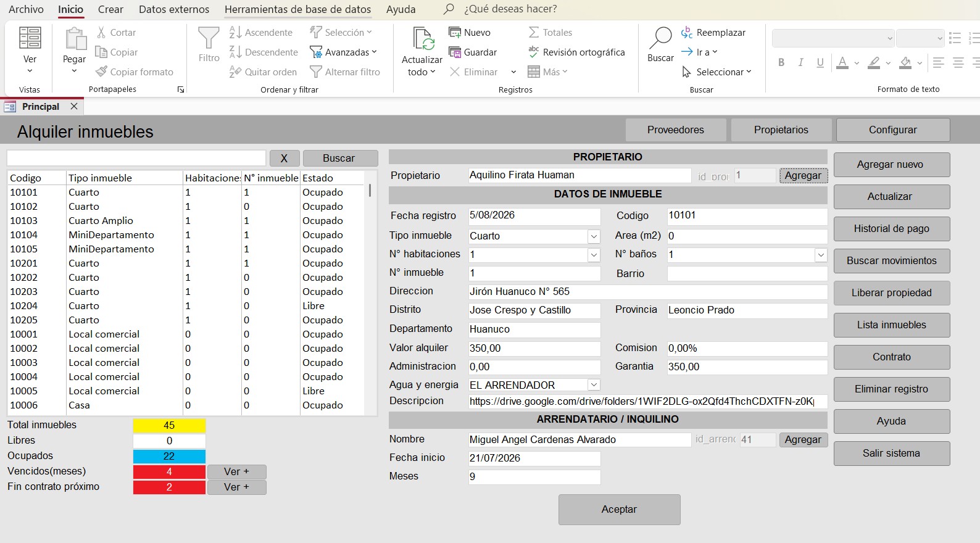Toggle Totales row

click(550, 33)
